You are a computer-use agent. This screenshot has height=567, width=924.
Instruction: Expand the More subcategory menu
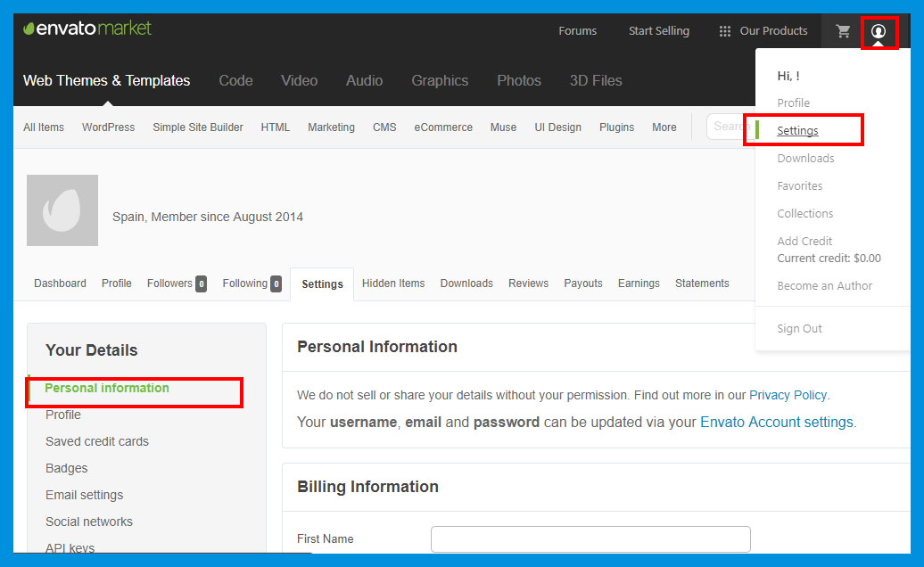(664, 127)
